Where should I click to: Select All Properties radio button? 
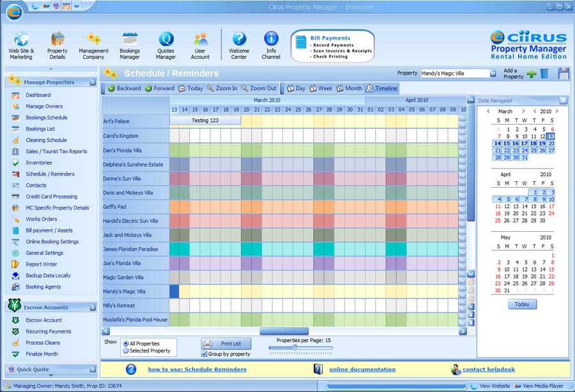[x=126, y=343]
